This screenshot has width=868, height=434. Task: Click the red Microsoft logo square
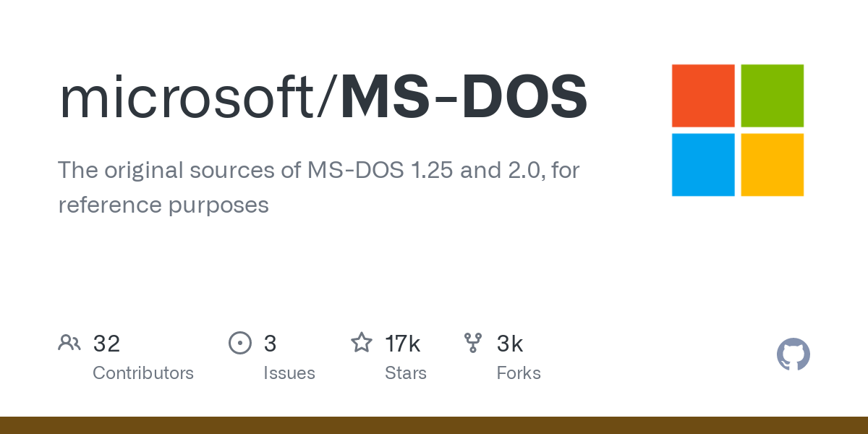pos(703,95)
